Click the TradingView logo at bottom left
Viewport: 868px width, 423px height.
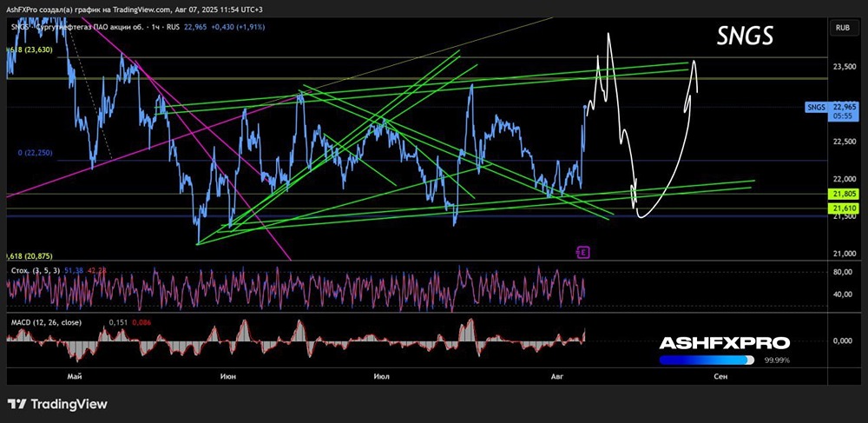click(57, 404)
